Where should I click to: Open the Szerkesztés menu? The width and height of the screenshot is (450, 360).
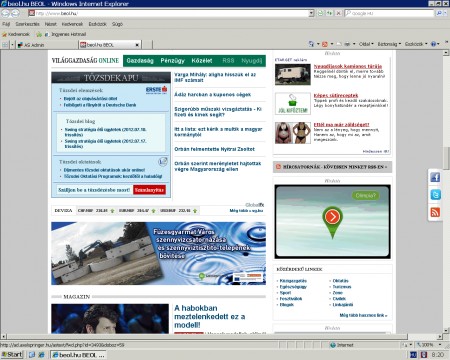(27, 24)
